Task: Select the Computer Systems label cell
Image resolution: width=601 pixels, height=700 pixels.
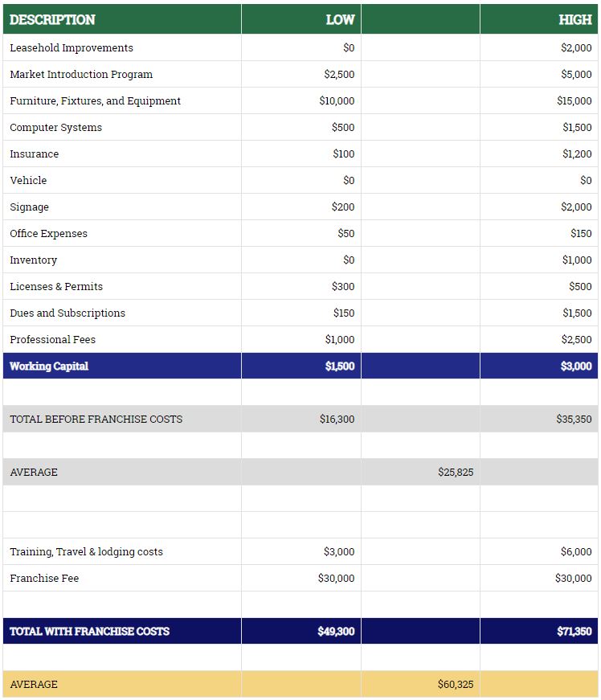Action: pyautogui.click(x=55, y=128)
